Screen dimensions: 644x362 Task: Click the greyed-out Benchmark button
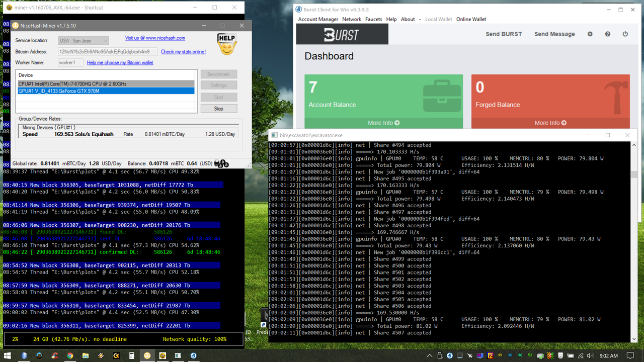click(x=218, y=74)
